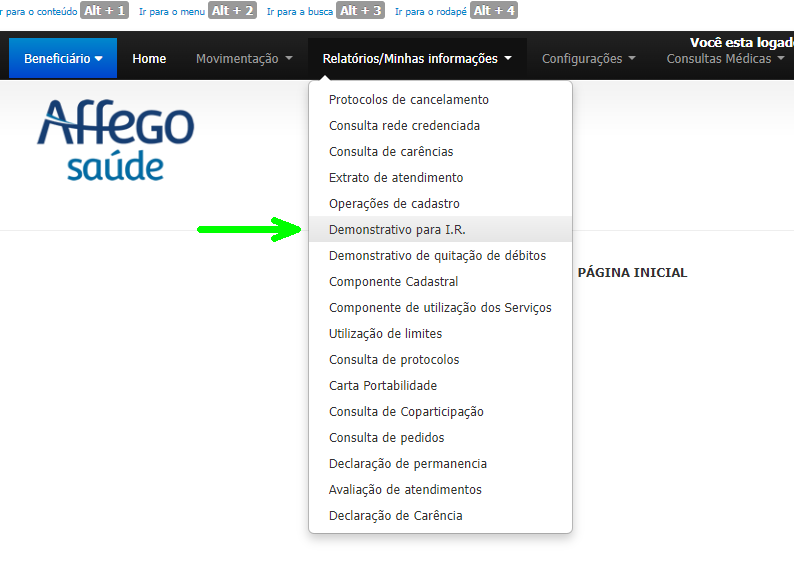Click the Ir para o menu link

click(x=172, y=11)
